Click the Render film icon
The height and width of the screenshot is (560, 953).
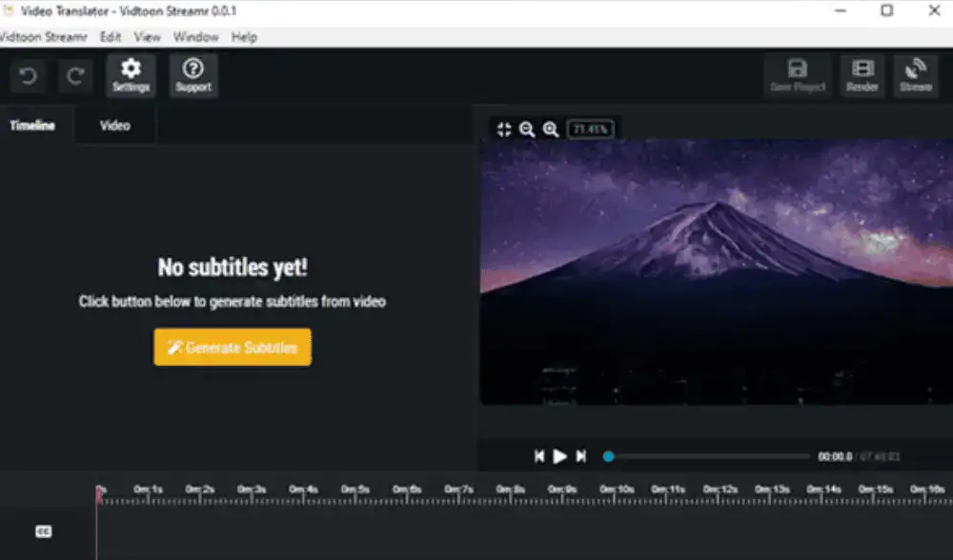coord(862,75)
